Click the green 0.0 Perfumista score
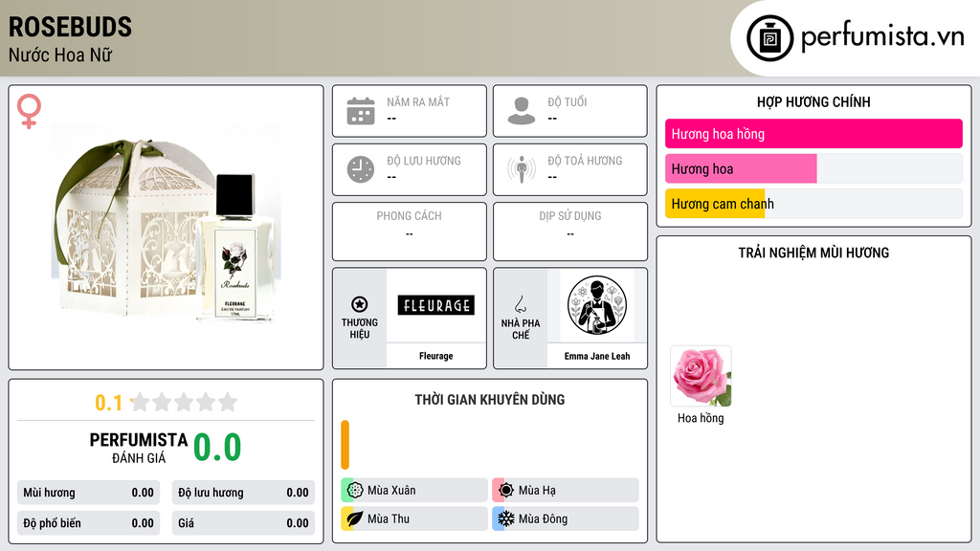The width and height of the screenshot is (980, 551). pos(217,447)
